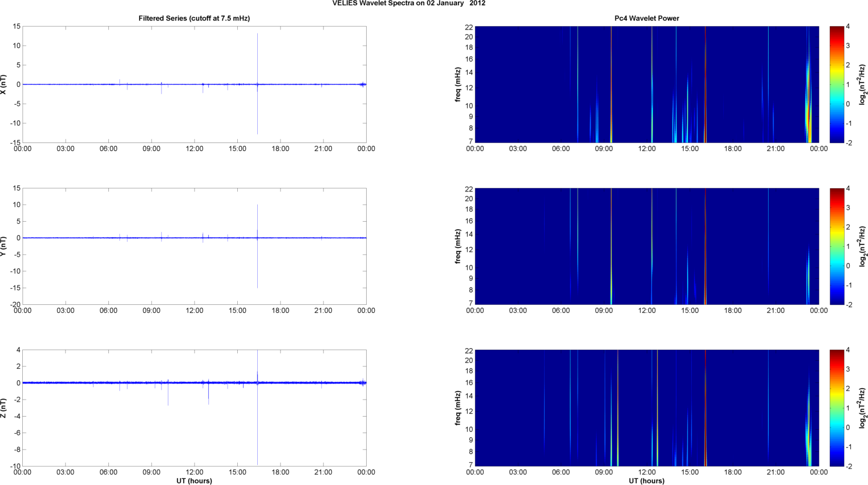Screen dimensions: 868x485
Task: Pick the colorbar beside the top wavelet spectrogram
Action: pyautogui.click(x=837, y=84)
